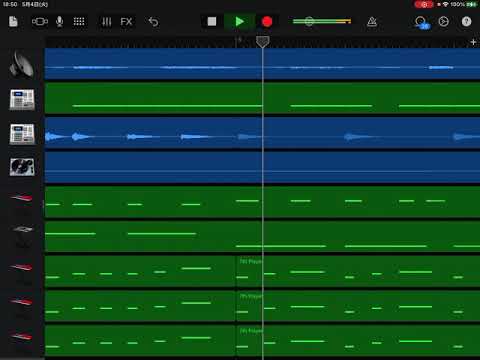Tap screen recording indicator in status bar
The height and width of the screenshot is (360, 480).
click(x=424, y=4)
